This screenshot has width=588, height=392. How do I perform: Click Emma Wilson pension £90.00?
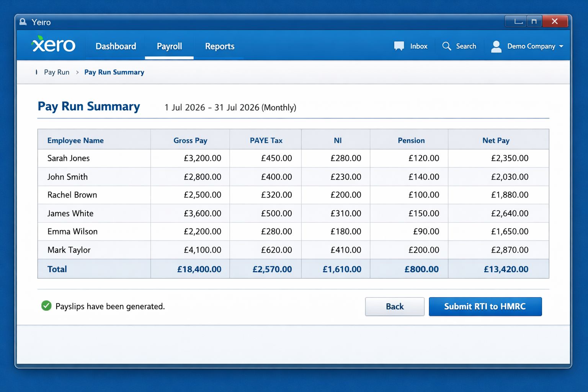point(426,232)
